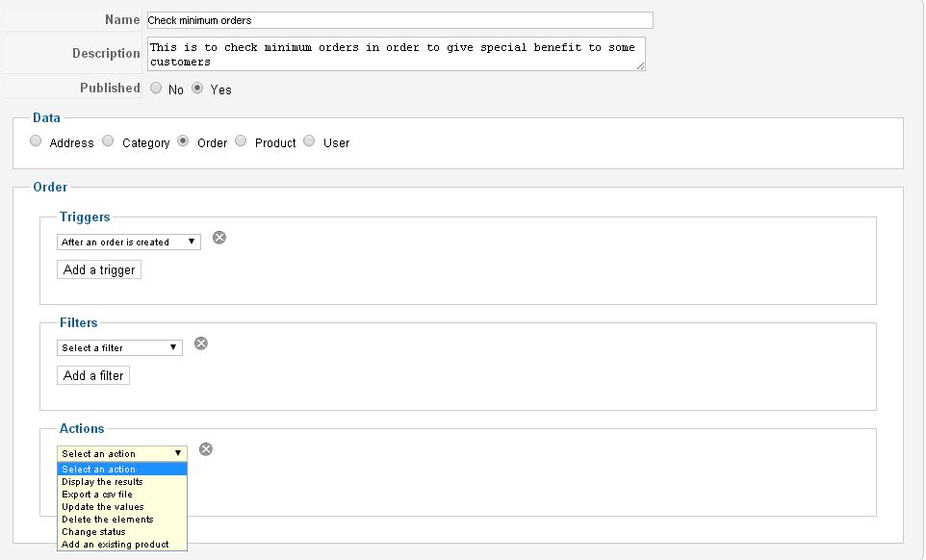Open the 'After an order is created' trigger dropdown
The image size is (926, 560).
point(129,242)
